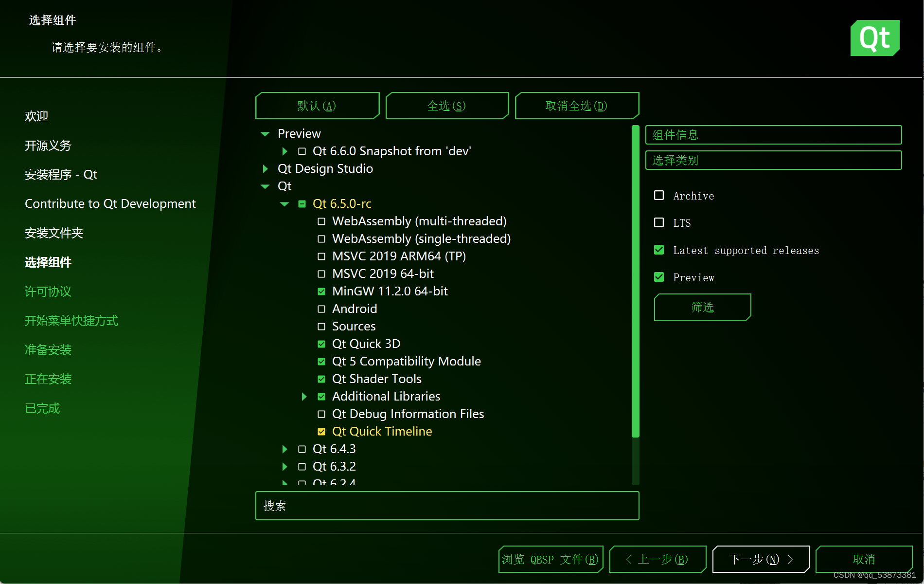Enable the Archive category checkbox
The height and width of the screenshot is (584, 924).
[659, 196]
